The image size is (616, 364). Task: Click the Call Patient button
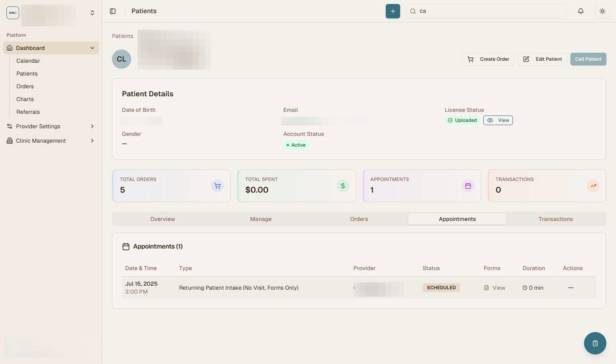pos(588,59)
